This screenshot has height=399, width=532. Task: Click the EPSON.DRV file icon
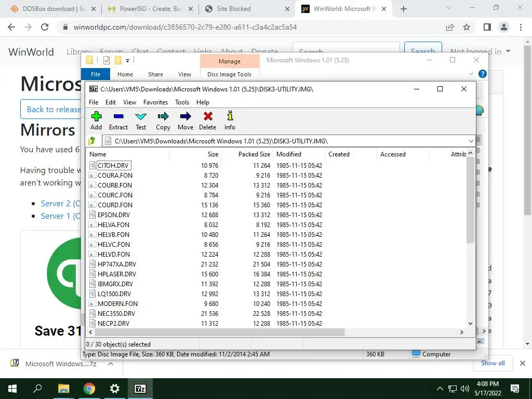[x=92, y=215]
